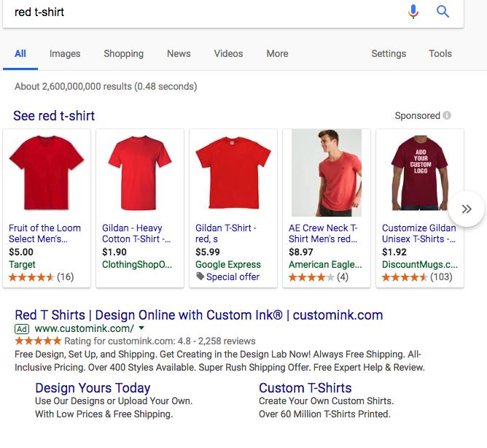Click the next arrow in the shopping carousel
This screenshot has height=448, width=487.
pos(467,210)
